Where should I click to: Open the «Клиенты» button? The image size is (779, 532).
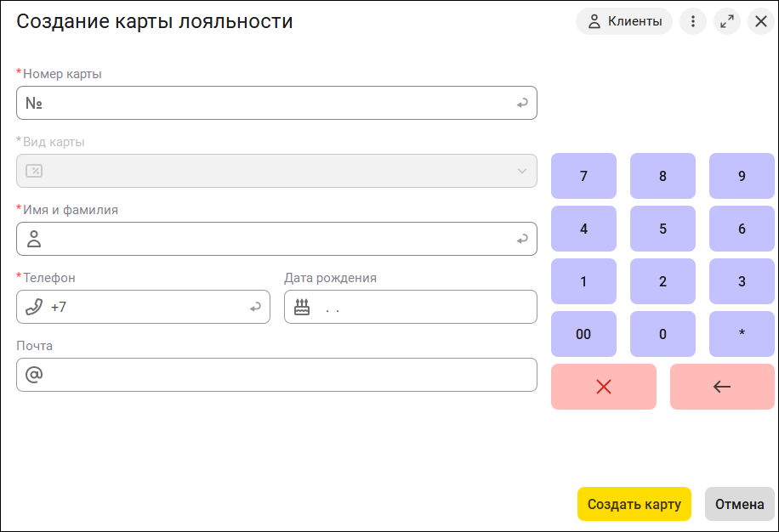point(624,22)
